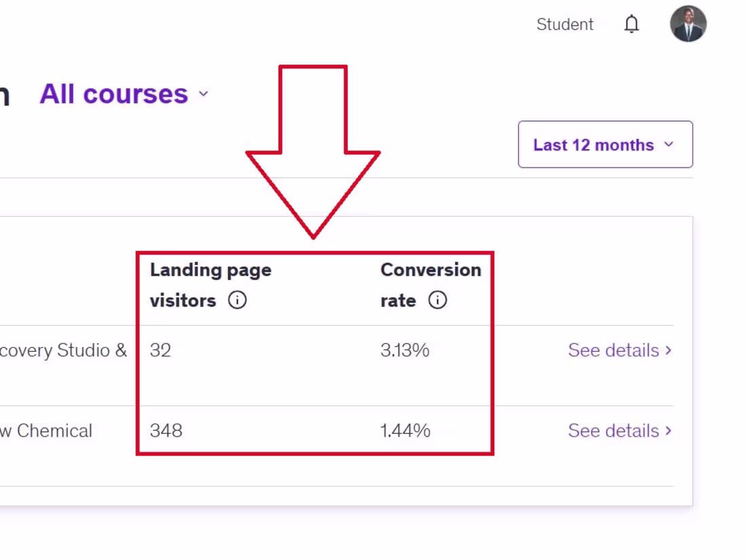Click the profile avatar photo

coord(688,24)
